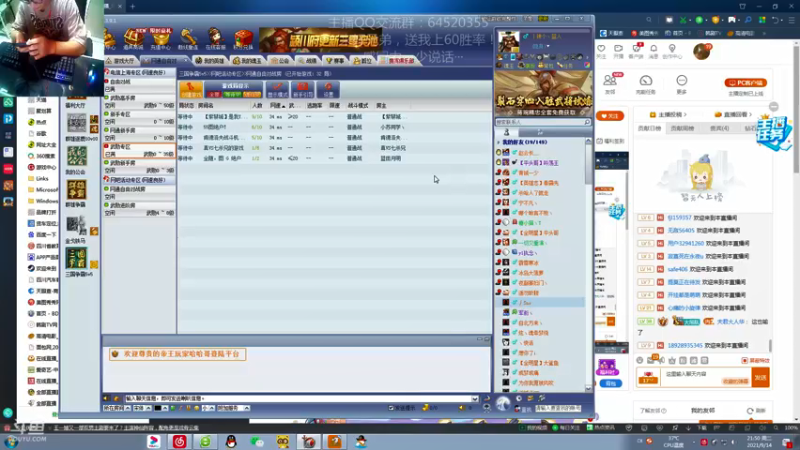Open the 附加服务 dropdown in chat toolbar

[x=233, y=408]
